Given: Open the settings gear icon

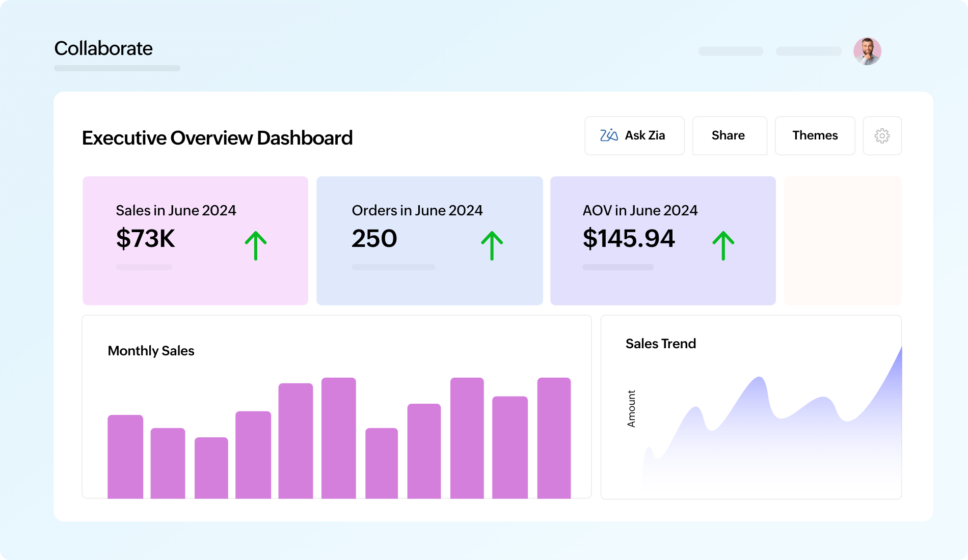Looking at the screenshot, I should click(882, 135).
